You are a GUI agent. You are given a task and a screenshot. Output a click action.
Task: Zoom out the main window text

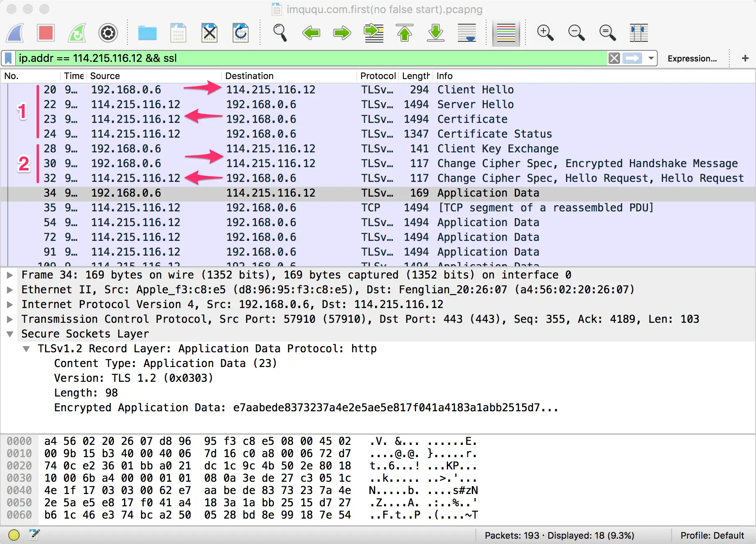click(x=577, y=33)
